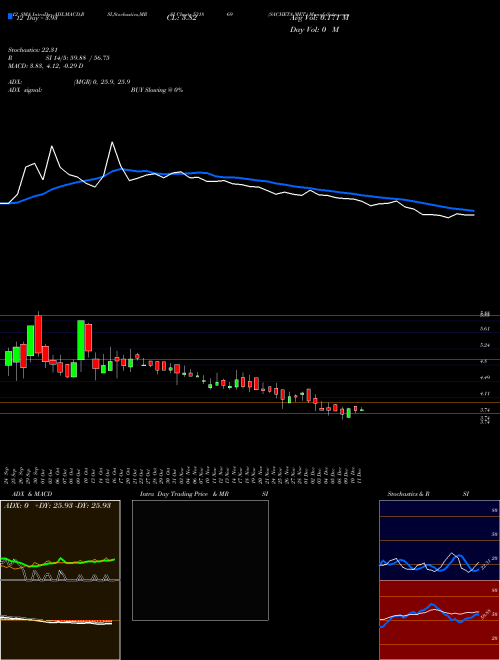Image resolution: width=500 pixels, height=660 pixels.
Task: Click the 5.24 price axis label
Action: coord(485,345)
